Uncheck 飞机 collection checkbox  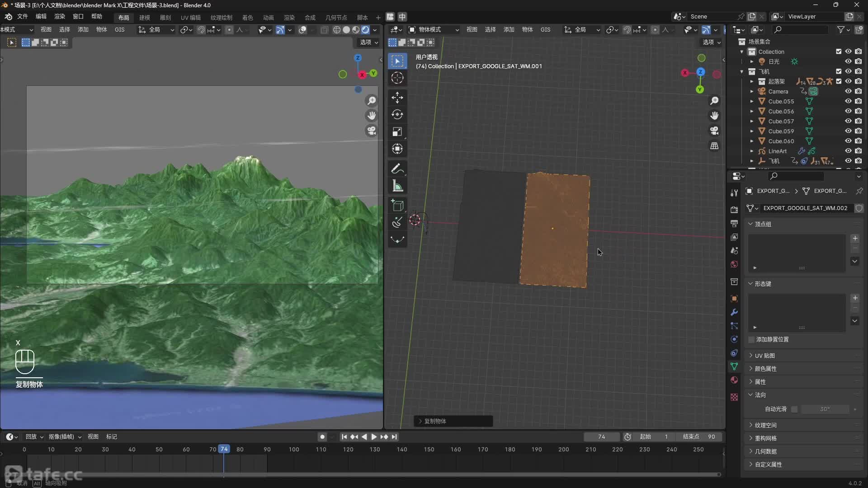(x=839, y=71)
